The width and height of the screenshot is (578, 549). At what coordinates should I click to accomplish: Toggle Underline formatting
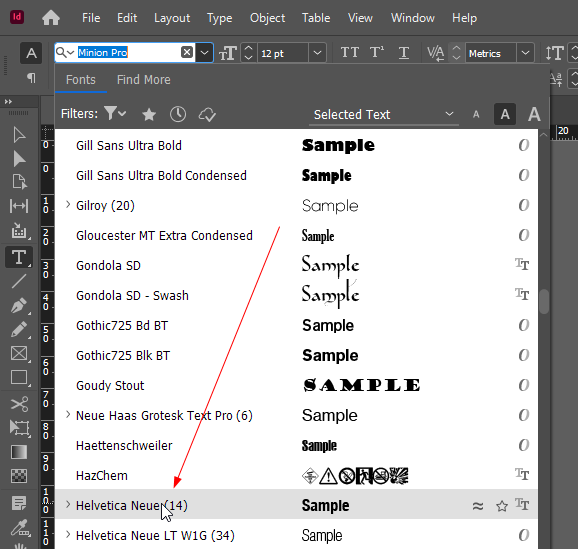pos(404,53)
